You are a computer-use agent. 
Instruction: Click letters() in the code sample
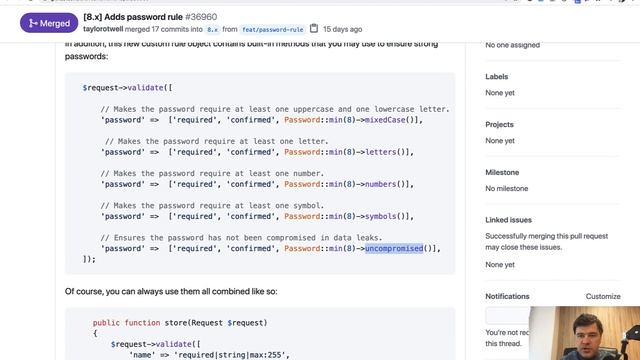coord(385,152)
